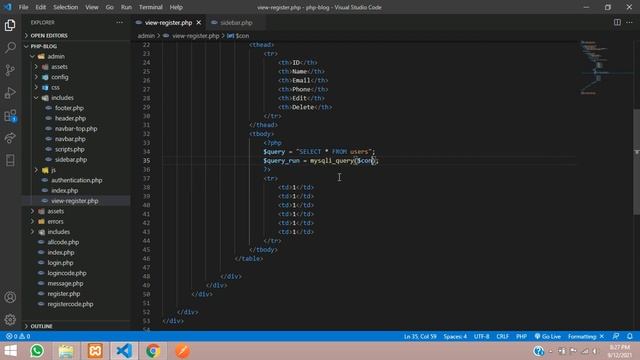The width and height of the screenshot is (640, 360).
Task: Click the Windows Start button
Action: 10,351
